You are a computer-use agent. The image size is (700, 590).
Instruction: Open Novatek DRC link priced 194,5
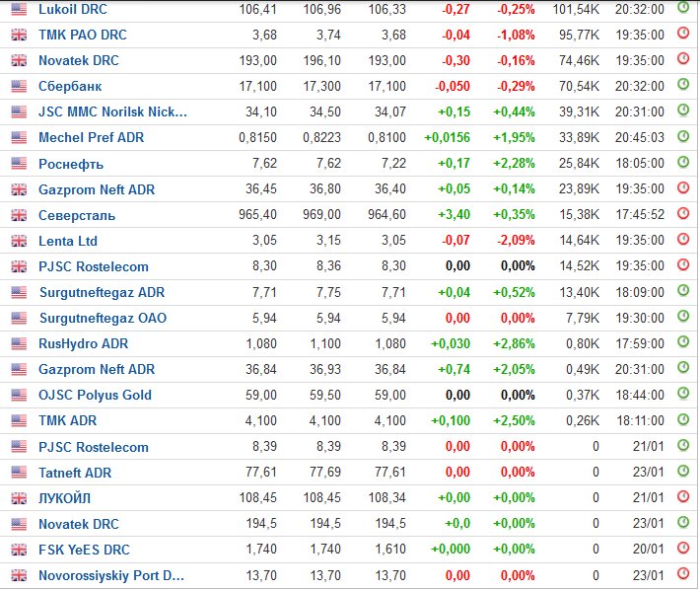click(x=79, y=524)
